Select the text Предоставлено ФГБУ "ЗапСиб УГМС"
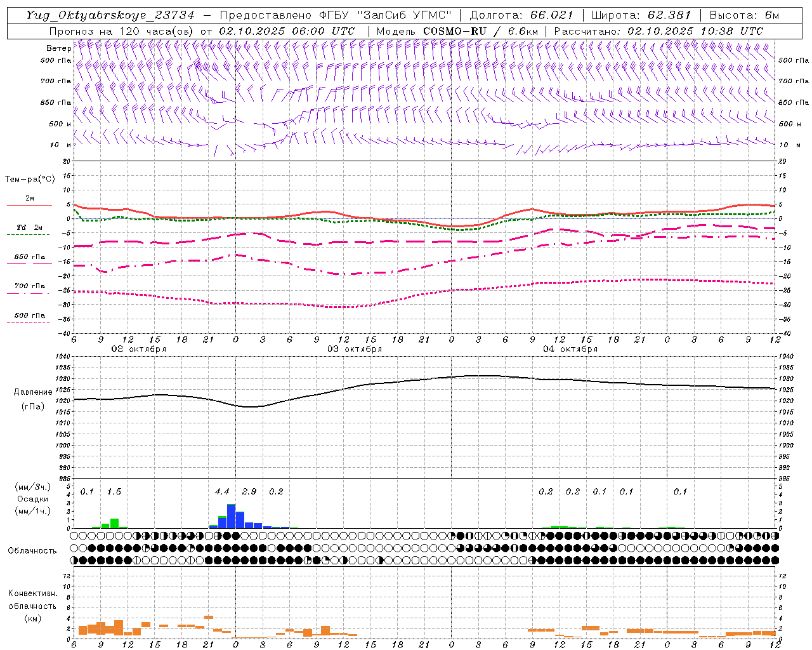The image size is (812, 650). [x=335, y=15]
